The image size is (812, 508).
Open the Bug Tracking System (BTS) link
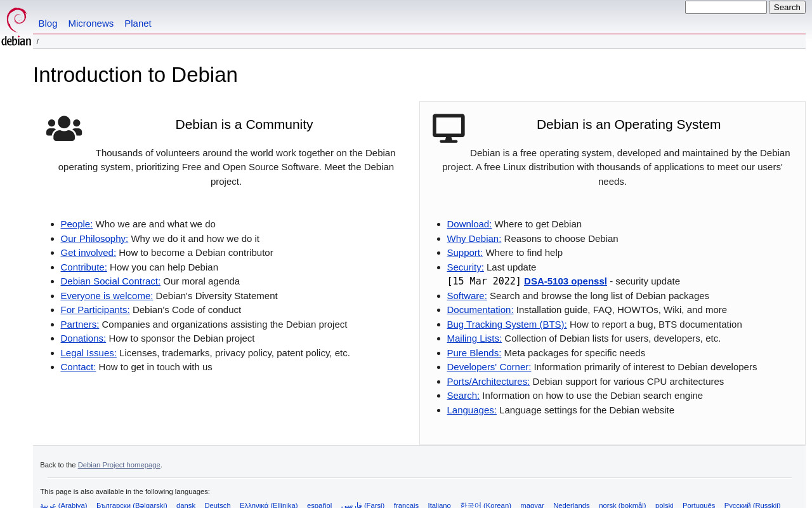pyautogui.click(x=507, y=324)
